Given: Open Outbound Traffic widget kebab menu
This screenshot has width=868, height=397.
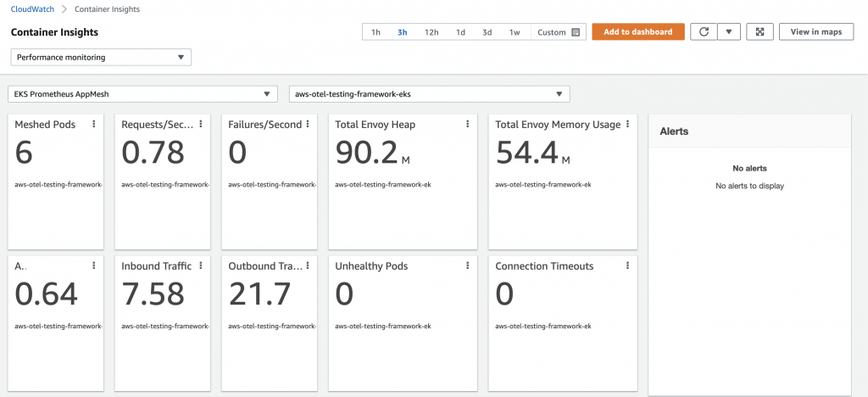Looking at the screenshot, I should tap(307, 266).
